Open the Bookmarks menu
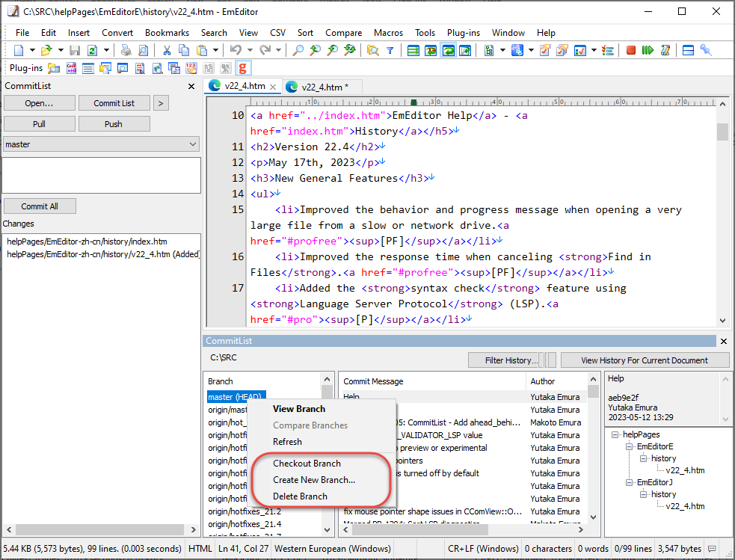The width and height of the screenshot is (735, 560). [x=167, y=33]
